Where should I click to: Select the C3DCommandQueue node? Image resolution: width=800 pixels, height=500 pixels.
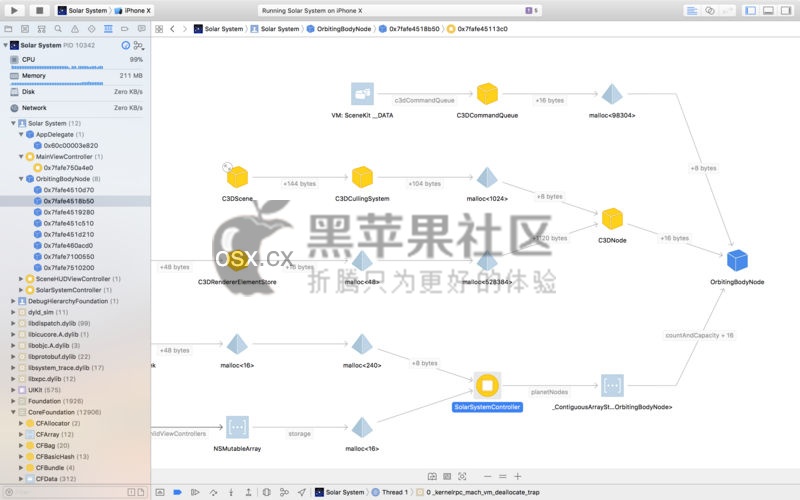point(487,94)
